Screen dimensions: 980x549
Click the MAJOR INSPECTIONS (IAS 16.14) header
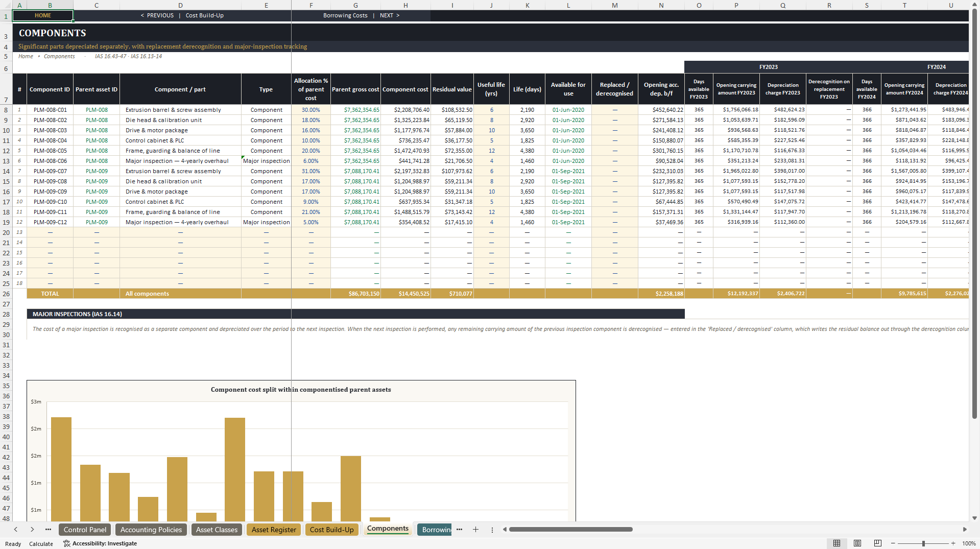(x=355, y=314)
